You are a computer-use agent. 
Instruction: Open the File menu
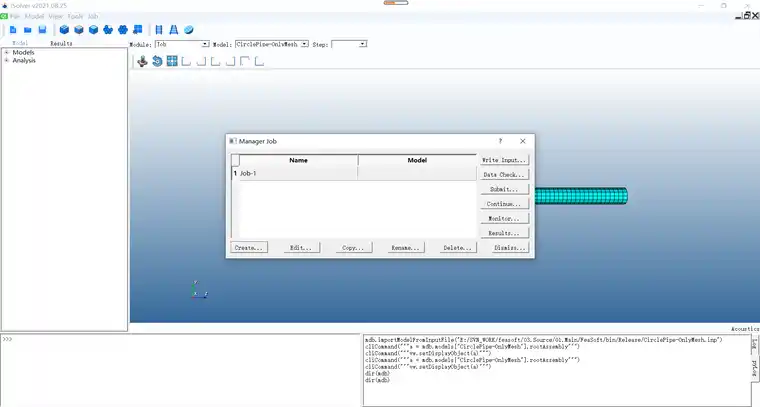pos(15,16)
